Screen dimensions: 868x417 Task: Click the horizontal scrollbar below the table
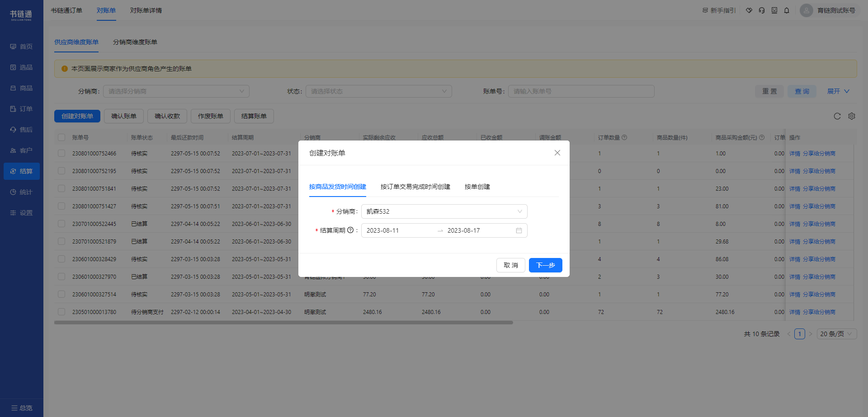[x=283, y=323]
